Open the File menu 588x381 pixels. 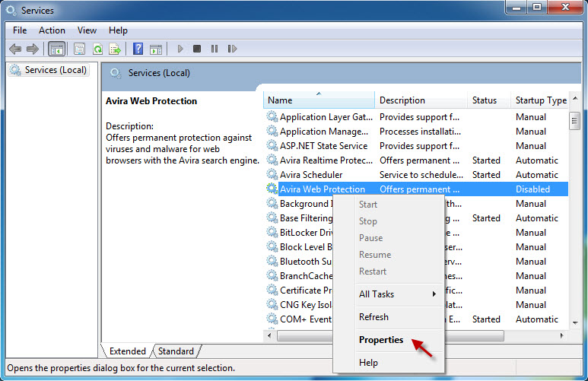[20, 30]
